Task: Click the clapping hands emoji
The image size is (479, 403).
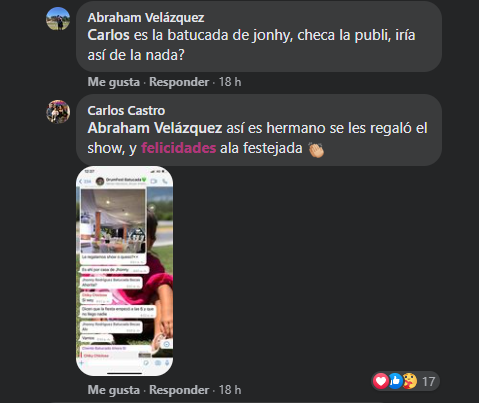Action: click(x=316, y=149)
